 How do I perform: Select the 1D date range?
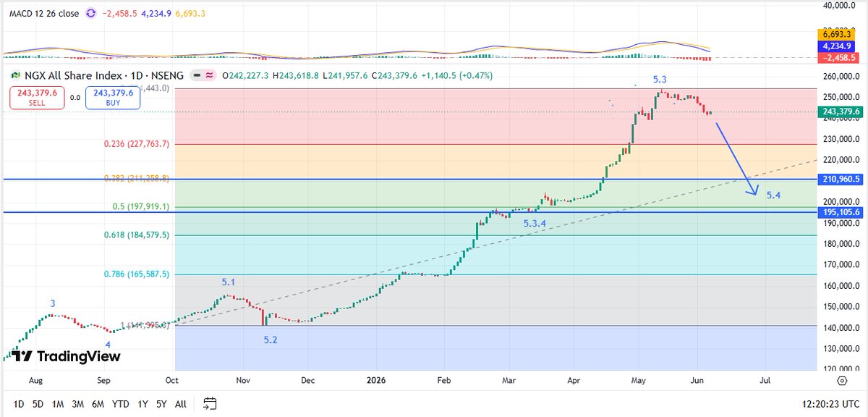[x=20, y=403]
